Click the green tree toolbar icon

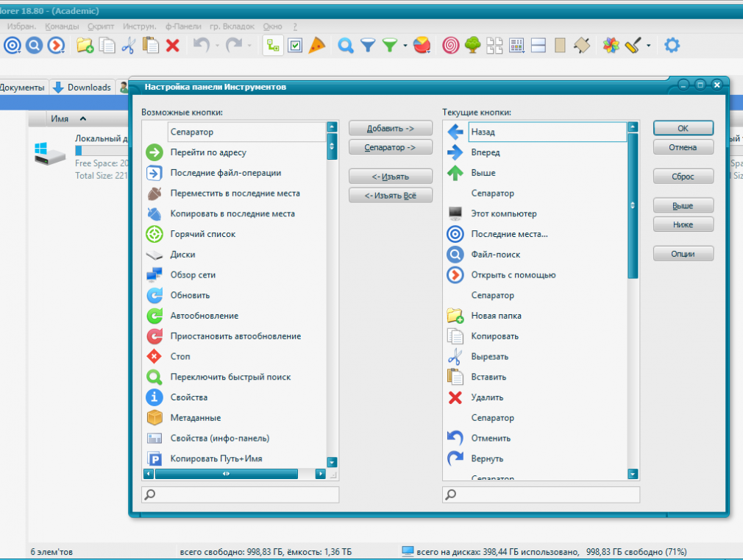coord(472,46)
